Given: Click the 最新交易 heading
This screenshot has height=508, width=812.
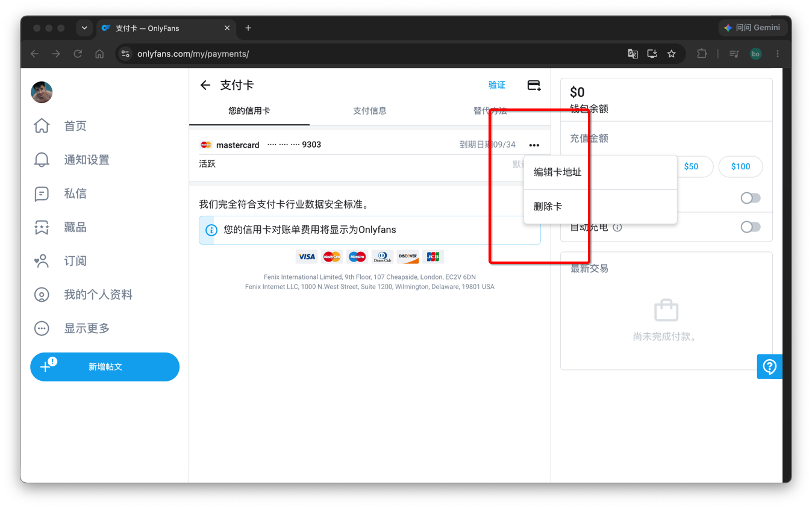Looking at the screenshot, I should 589,269.
